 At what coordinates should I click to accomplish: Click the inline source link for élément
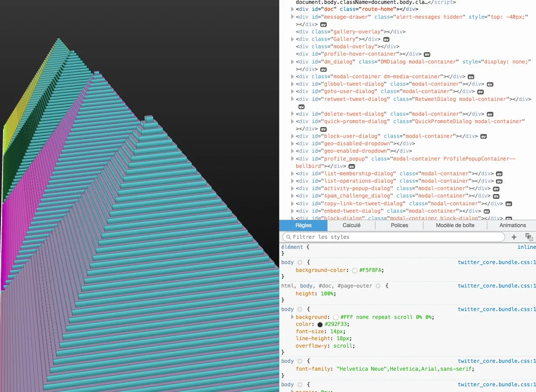[526, 247]
